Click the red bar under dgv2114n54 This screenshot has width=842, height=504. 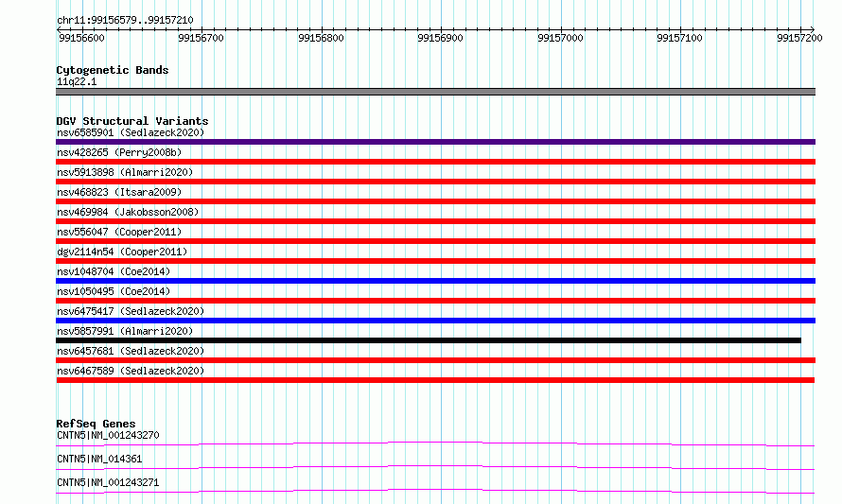click(x=435, y=261)
